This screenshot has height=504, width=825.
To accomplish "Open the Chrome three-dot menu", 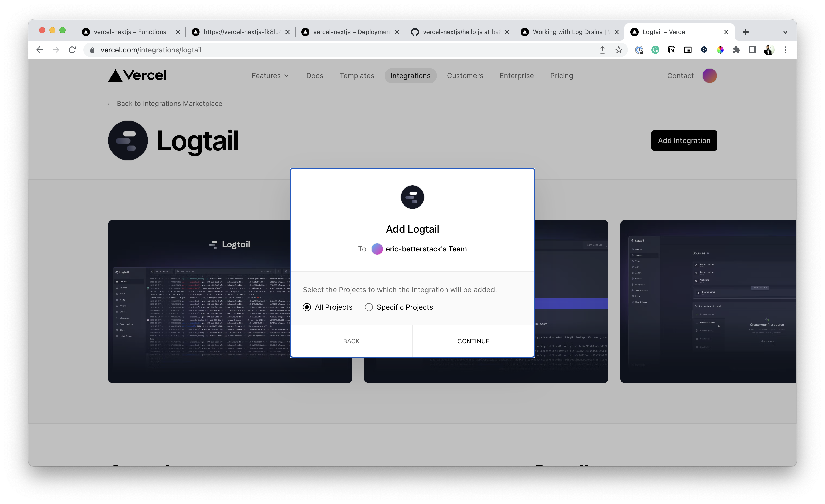I will coord(785,50).
